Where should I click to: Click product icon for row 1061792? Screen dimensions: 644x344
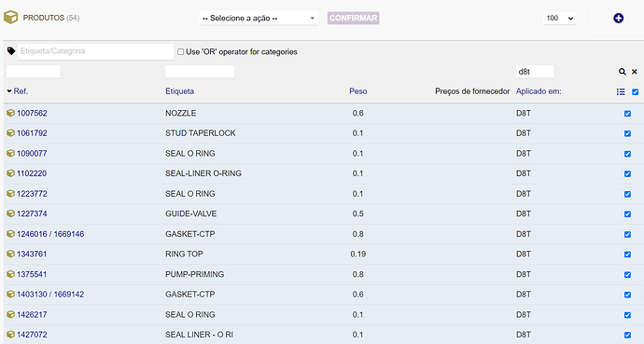(x=10, y=133)
